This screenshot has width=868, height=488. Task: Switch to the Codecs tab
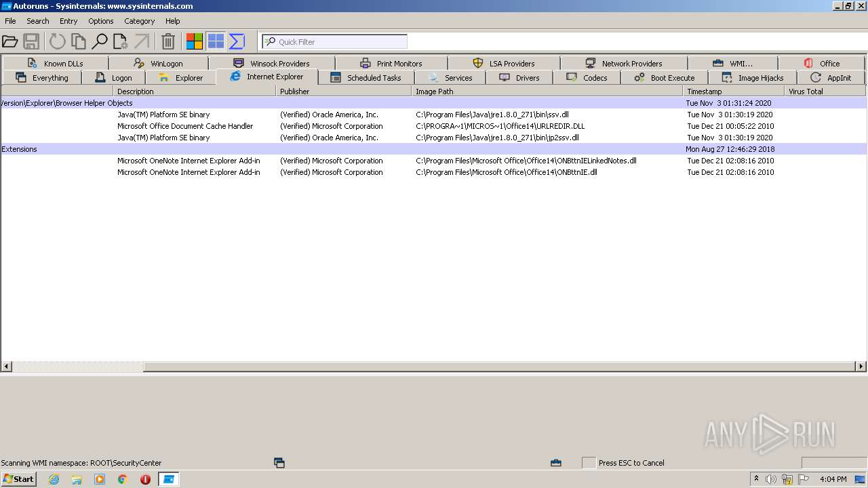tap(587, 77)
